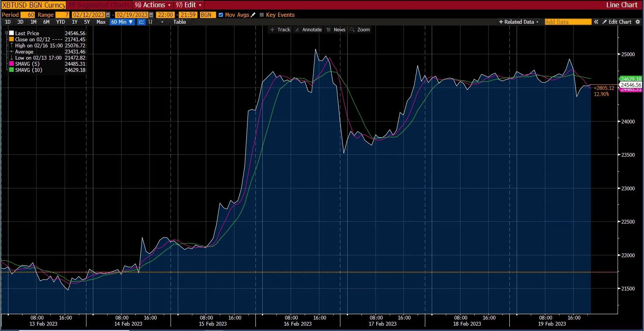Image resolution: width=644 pixels, height=331 pixels.
Task: Open chart settings gear icon
Action: [x=637, y=22]
